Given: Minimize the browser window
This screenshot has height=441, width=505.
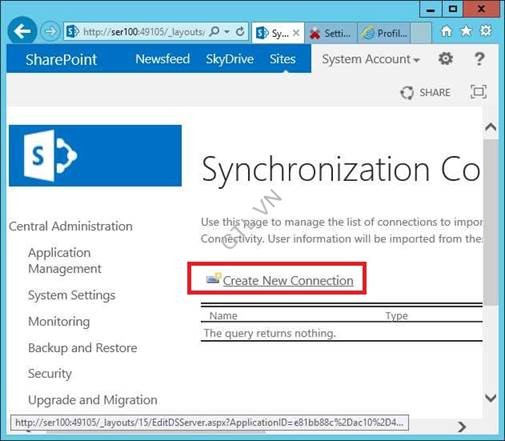Looking at the screenshot, I should (x=431, y=10).
